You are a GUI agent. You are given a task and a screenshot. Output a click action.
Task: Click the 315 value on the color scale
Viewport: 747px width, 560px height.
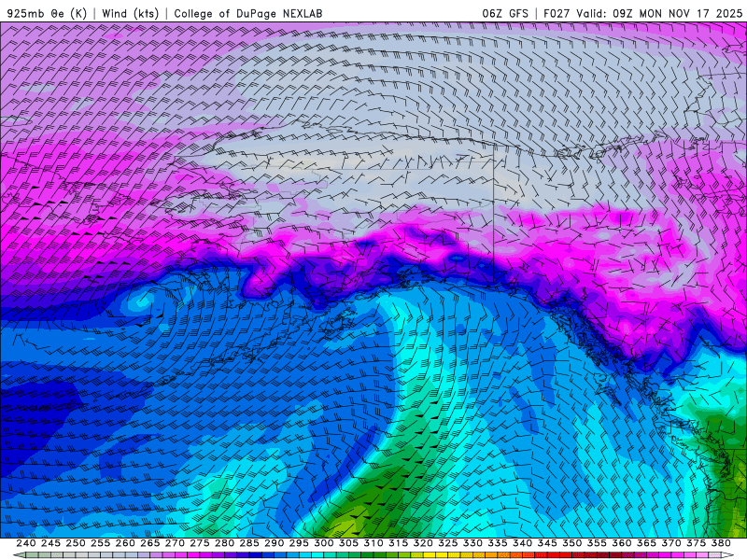[x=398, y=543]
